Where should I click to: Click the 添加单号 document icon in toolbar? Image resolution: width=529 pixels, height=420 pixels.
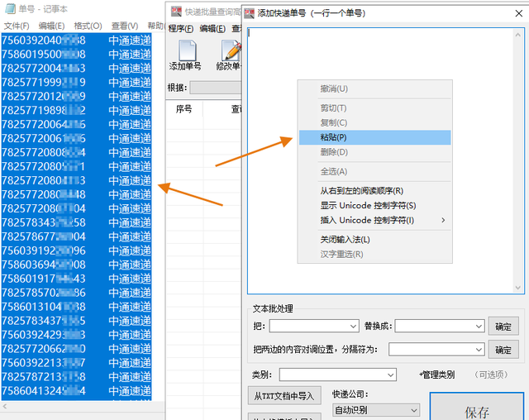coord(188,50)
